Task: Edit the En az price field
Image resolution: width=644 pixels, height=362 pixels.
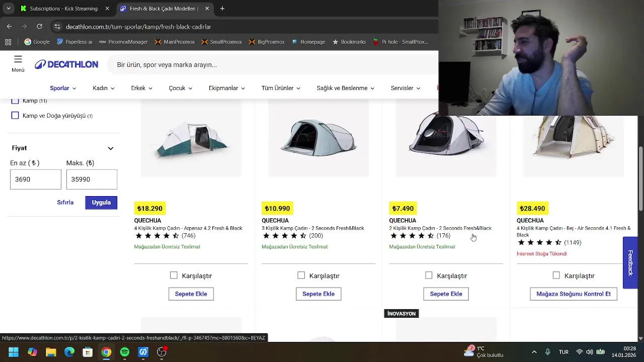Action: [36, 179]
